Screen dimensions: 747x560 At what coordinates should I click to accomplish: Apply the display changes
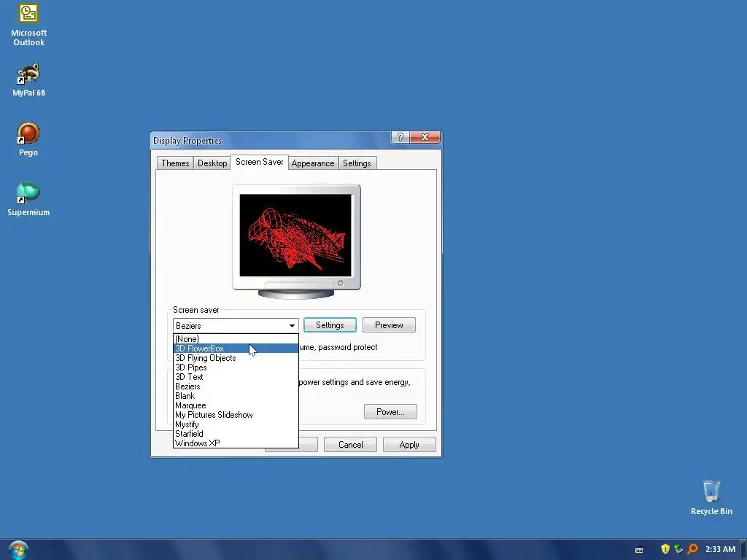tap(409, 445)
